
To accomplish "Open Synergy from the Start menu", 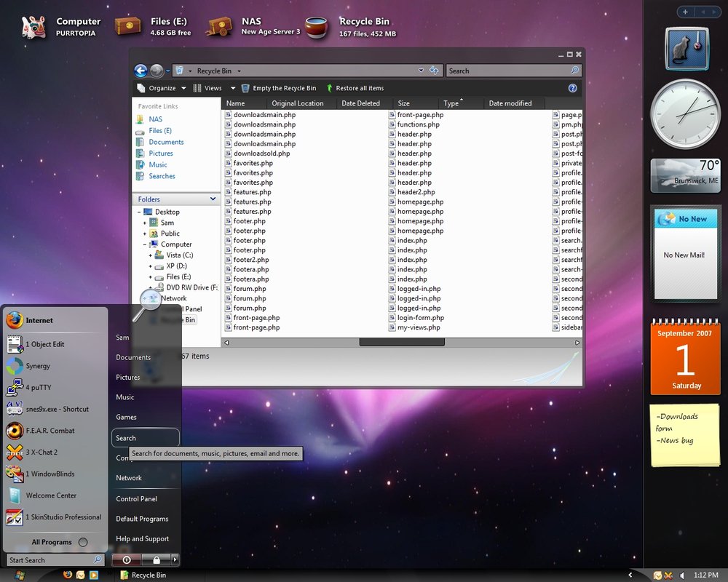I will [x=38, y=366].
